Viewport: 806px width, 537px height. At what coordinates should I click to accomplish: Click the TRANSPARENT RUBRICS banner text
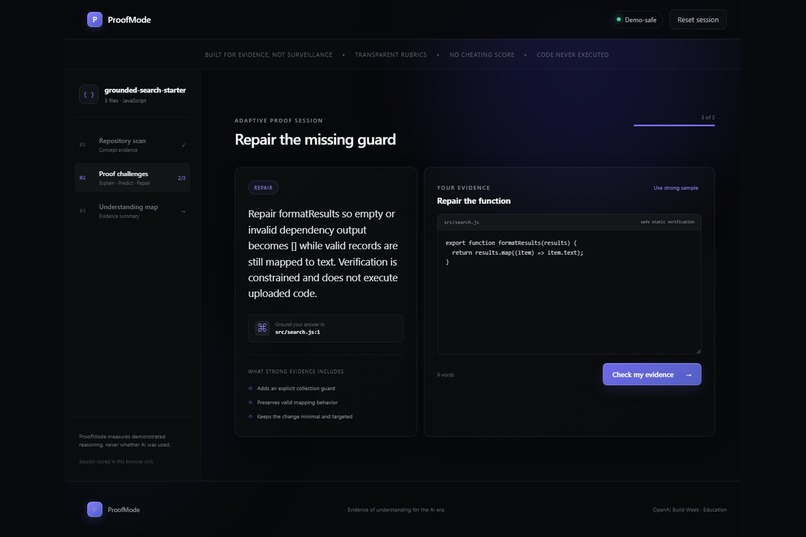[391, 55]
